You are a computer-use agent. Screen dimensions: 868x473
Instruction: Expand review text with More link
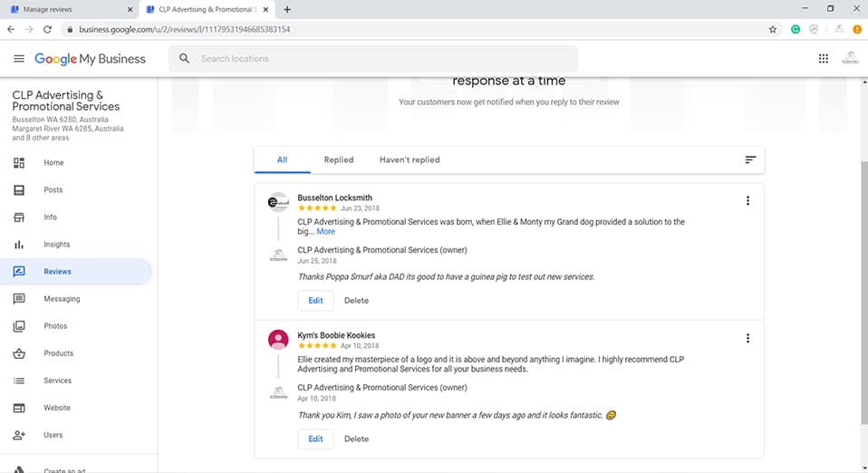tap(325, 231)
